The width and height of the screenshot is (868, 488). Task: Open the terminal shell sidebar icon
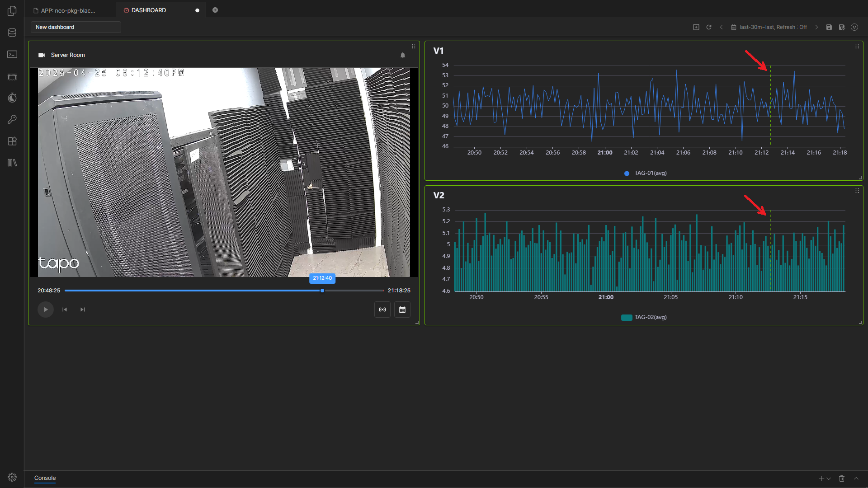pos(12,54)
